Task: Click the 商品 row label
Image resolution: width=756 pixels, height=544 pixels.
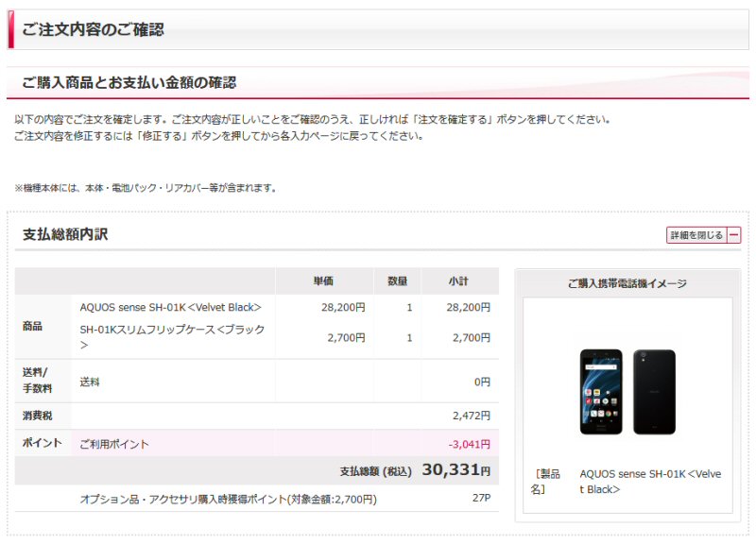Action: point(32,326)
